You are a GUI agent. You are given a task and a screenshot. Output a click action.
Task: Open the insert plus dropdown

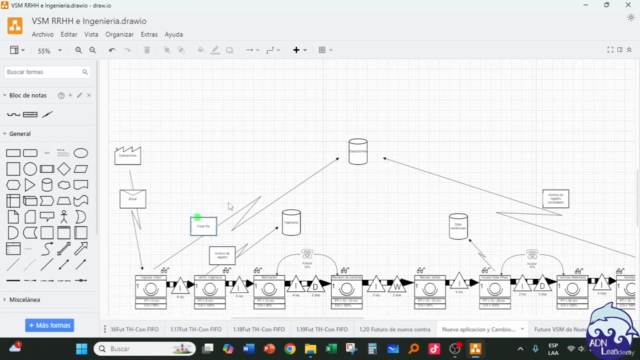299,50
